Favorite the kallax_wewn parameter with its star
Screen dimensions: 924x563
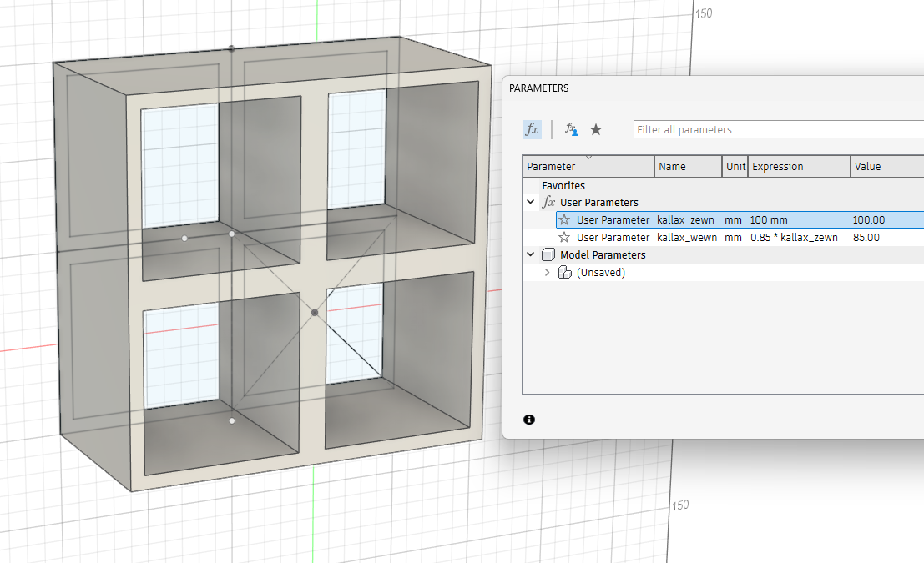pos(564,238)
